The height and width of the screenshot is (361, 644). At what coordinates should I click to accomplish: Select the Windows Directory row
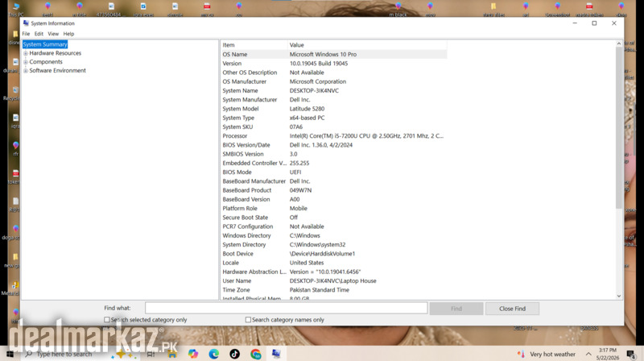[333, 235]
